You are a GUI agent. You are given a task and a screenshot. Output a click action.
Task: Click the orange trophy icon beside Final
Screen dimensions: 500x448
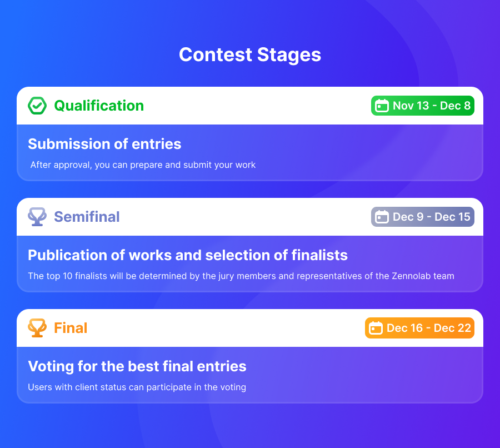[x=37, y=328]
